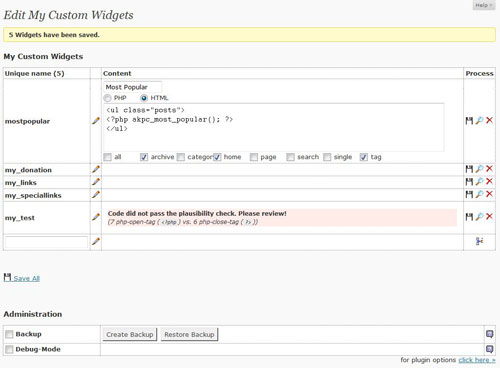Click the Most Popular title input field
The width and height of the screenshot is (500, 368).
[133, 87]
